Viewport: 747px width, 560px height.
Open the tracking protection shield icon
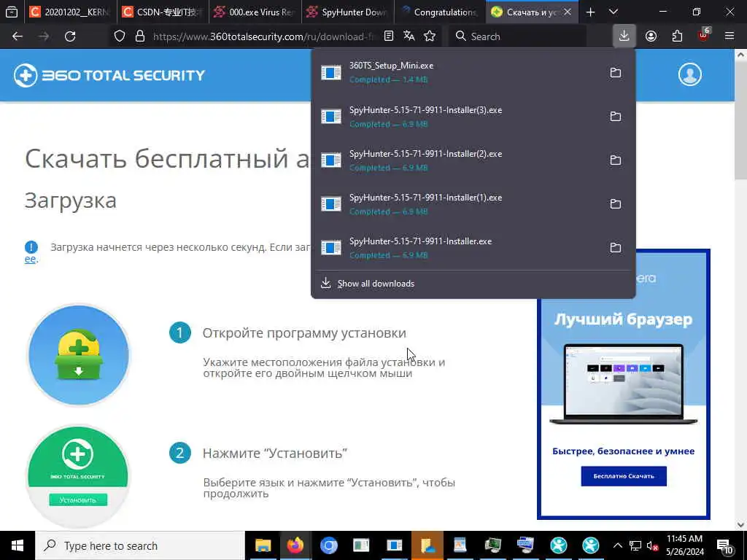[x=120, y=36]
